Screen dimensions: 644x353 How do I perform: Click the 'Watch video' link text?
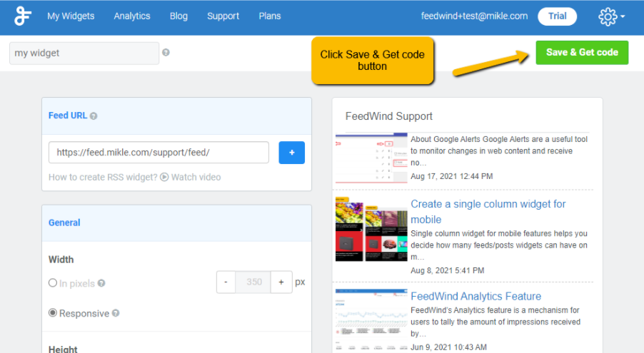point(196,177)
